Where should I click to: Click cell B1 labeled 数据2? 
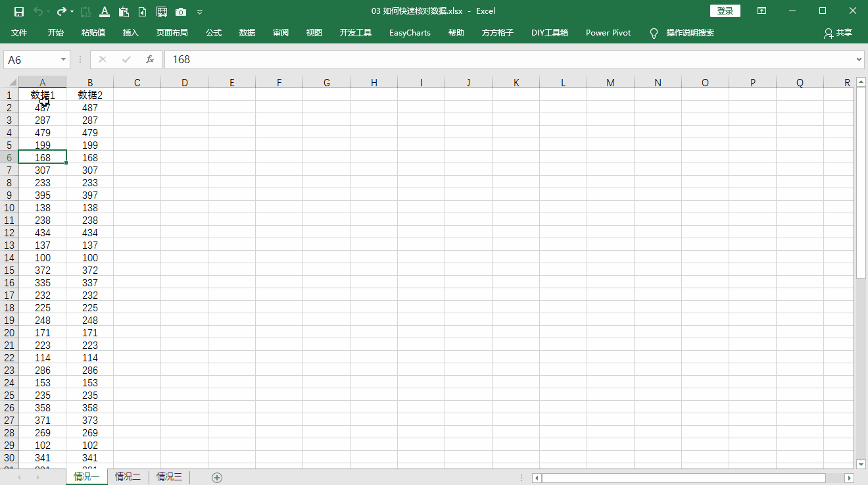(x=90, y=95)
